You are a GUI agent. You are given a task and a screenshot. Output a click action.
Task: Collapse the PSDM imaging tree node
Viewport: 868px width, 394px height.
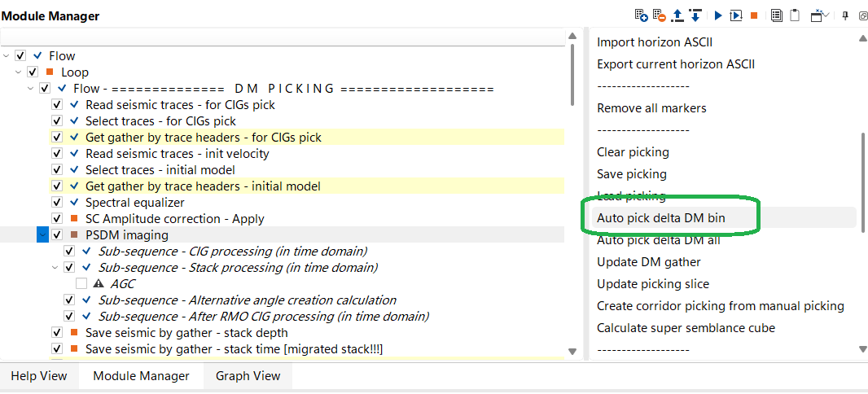pos(42,235)
